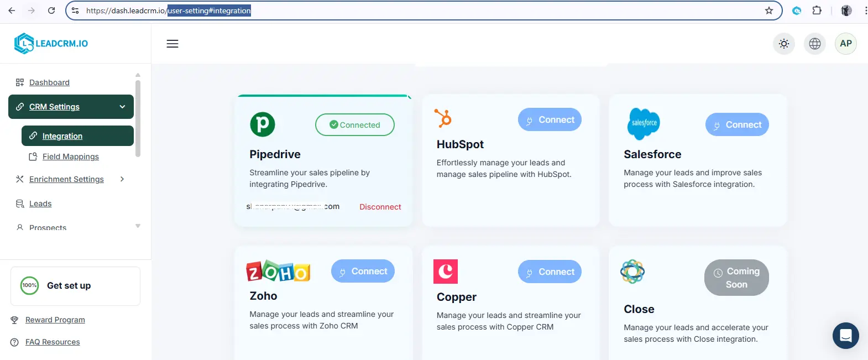
Task: Open FAQ Resources link
Action: point(53,342)
